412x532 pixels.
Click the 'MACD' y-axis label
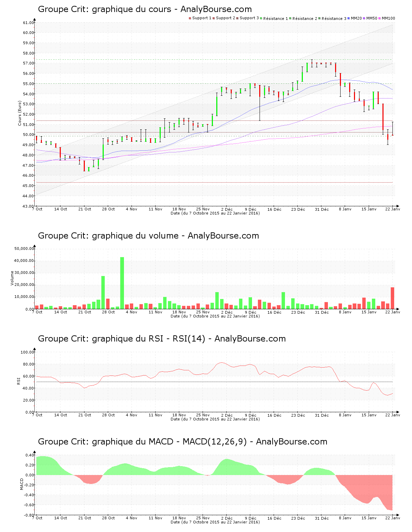pyautogui.click(x=22, y=484)
